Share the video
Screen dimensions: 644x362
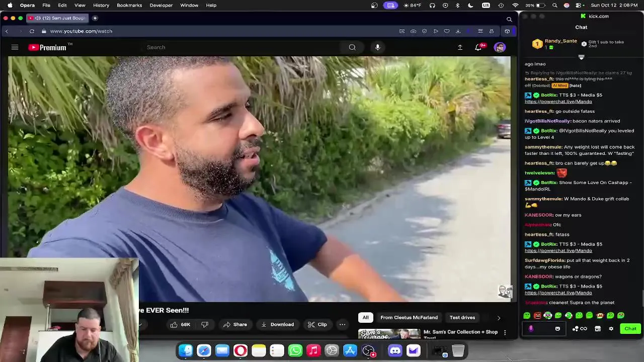click(x=235, y=325)
